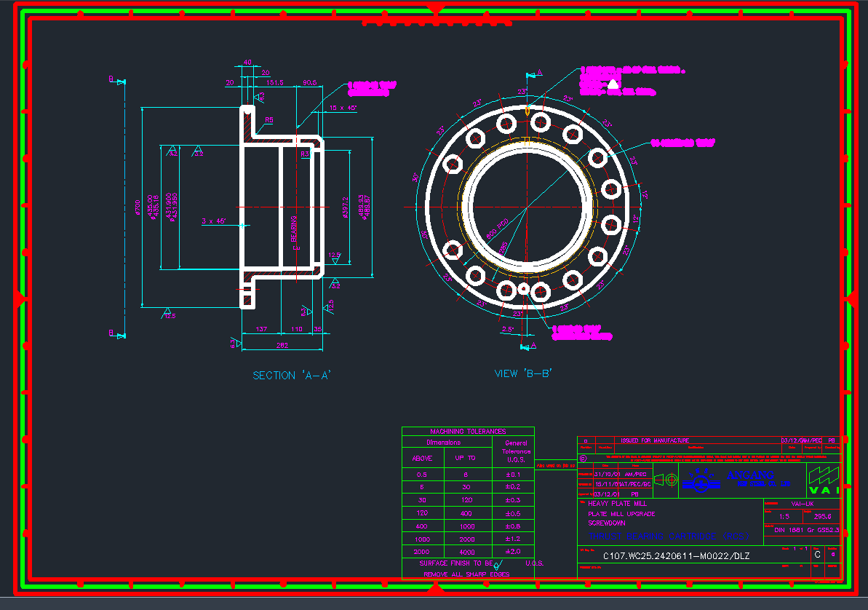Click the 'SURFACE FINISH TO BE' note
Image resolution: width=868 pixels, height=610 pixels.
click(455, 563)
